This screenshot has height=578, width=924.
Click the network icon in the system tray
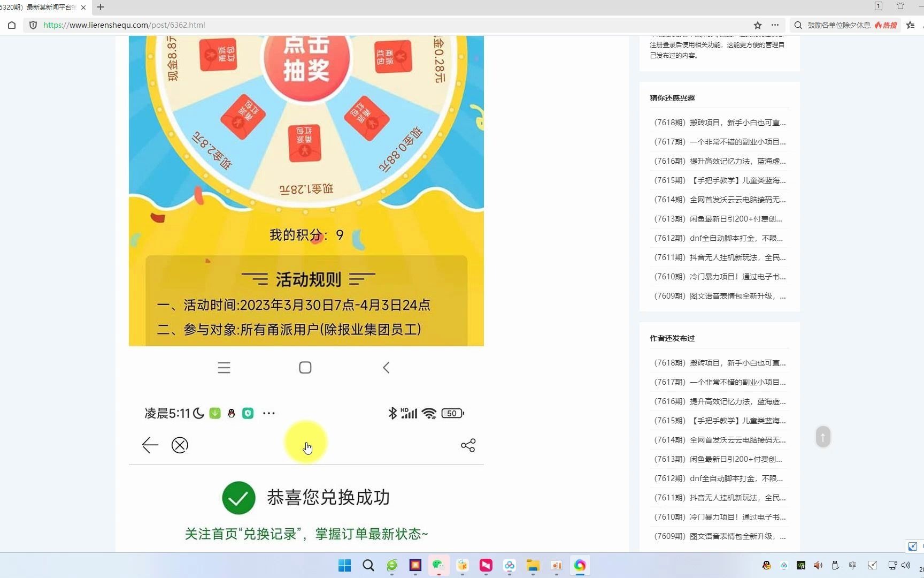(891, 565)
